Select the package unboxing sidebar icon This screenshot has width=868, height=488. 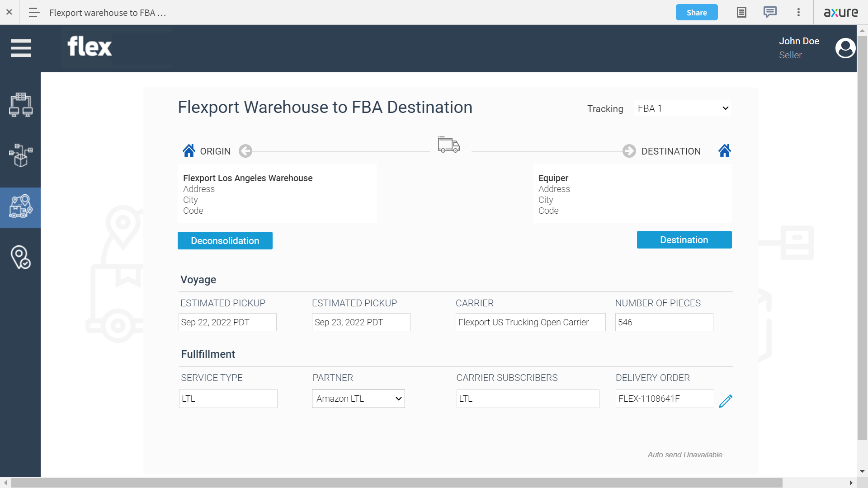(x=20, y=156)
